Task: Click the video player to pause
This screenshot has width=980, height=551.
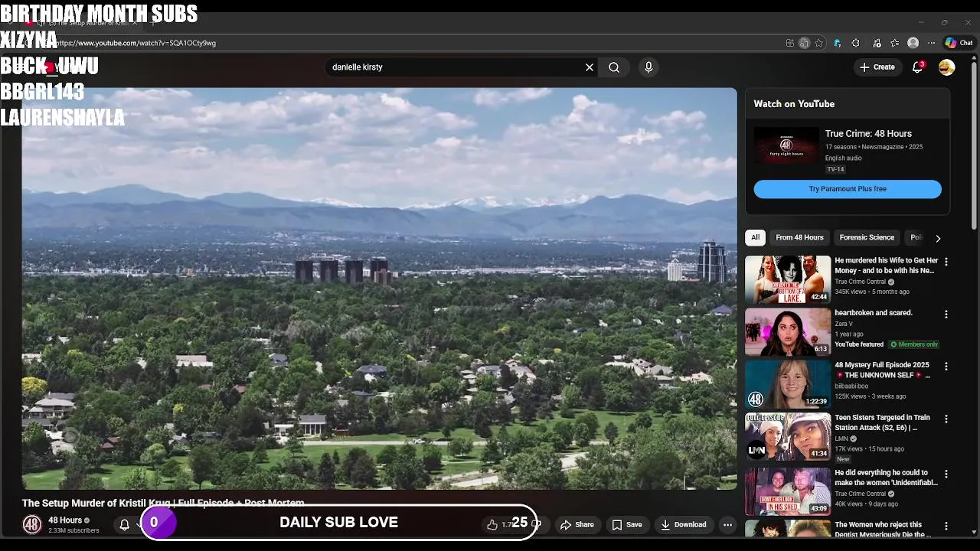Action: pos(379,289)
